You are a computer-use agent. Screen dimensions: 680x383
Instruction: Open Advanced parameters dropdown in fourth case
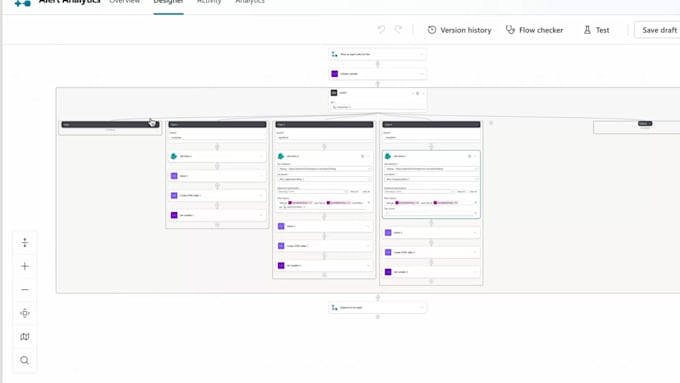[419, 191]
